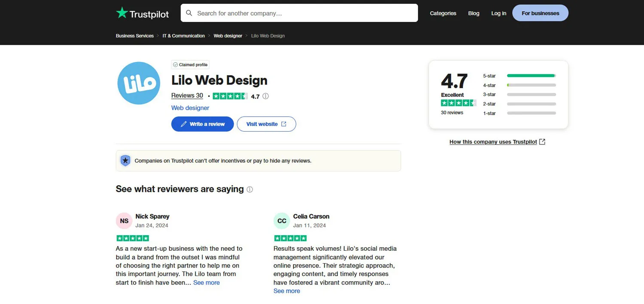
Task: Filter reviews by 2-star
Action: (x=519, y=104)
